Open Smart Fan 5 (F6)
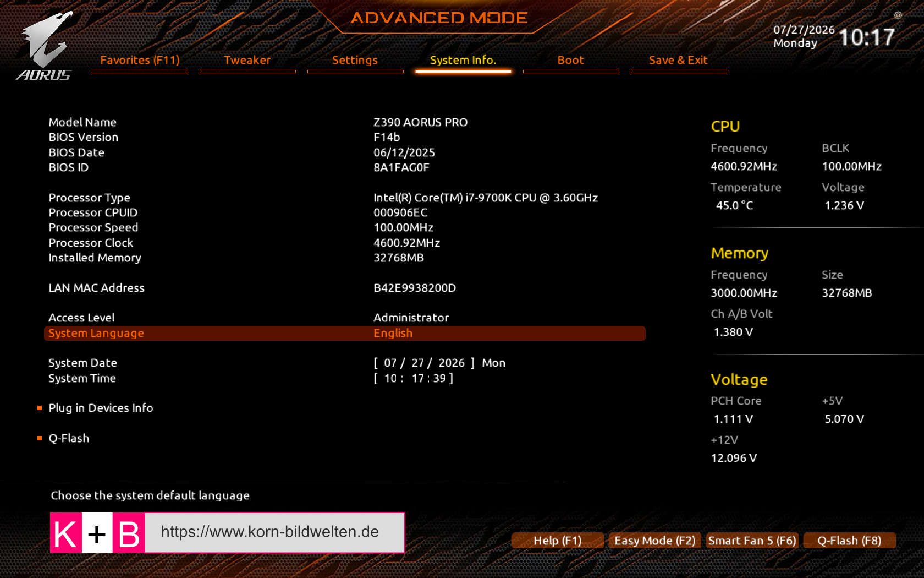924x578 pixels. pyautogui.click(x=752, y=541)
